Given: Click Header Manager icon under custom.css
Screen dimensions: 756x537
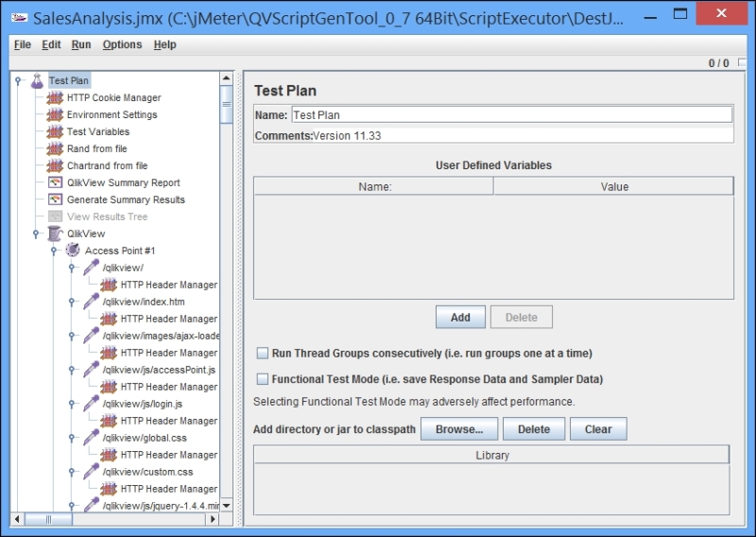Looking at the screenshot, I should pos(109,489).
